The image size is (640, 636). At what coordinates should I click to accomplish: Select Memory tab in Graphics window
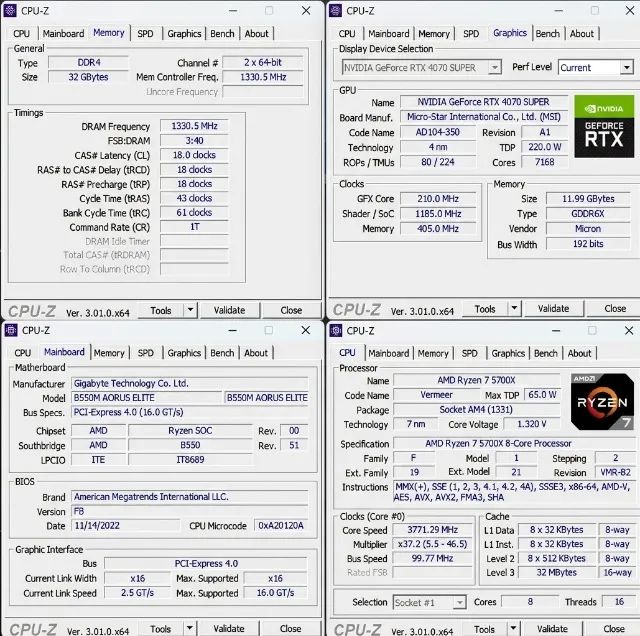click(x=434, y=34)
